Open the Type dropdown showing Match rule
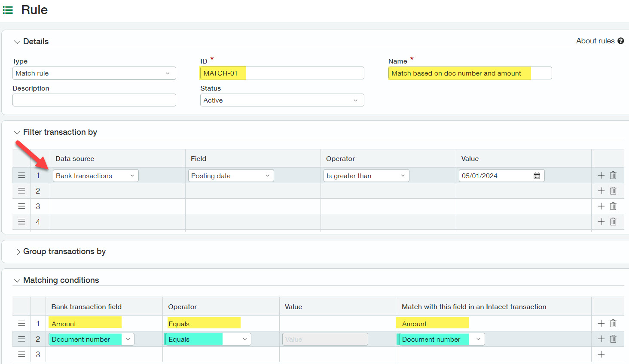 pos(94,73)
